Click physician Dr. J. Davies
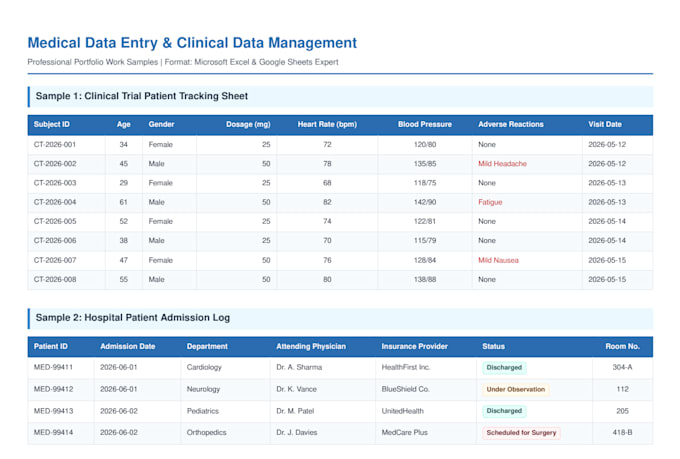Viewport: 680px width, 459px height. pos(297,433)
